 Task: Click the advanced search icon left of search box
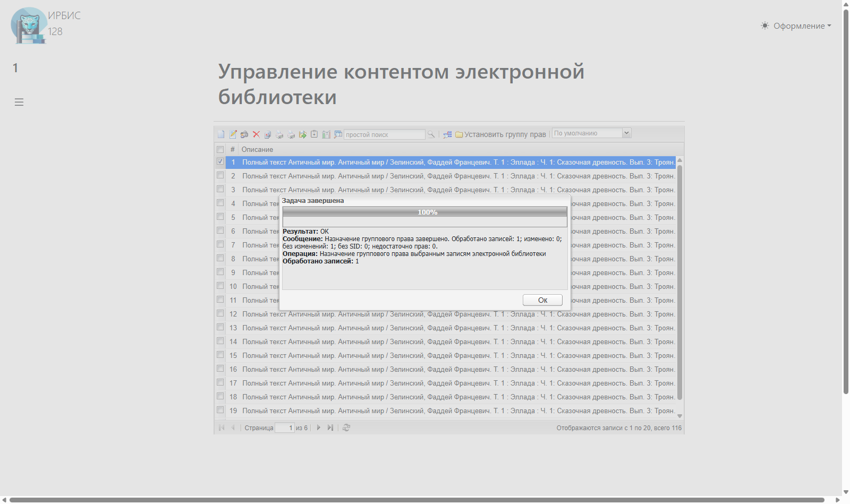click(338, 134)
